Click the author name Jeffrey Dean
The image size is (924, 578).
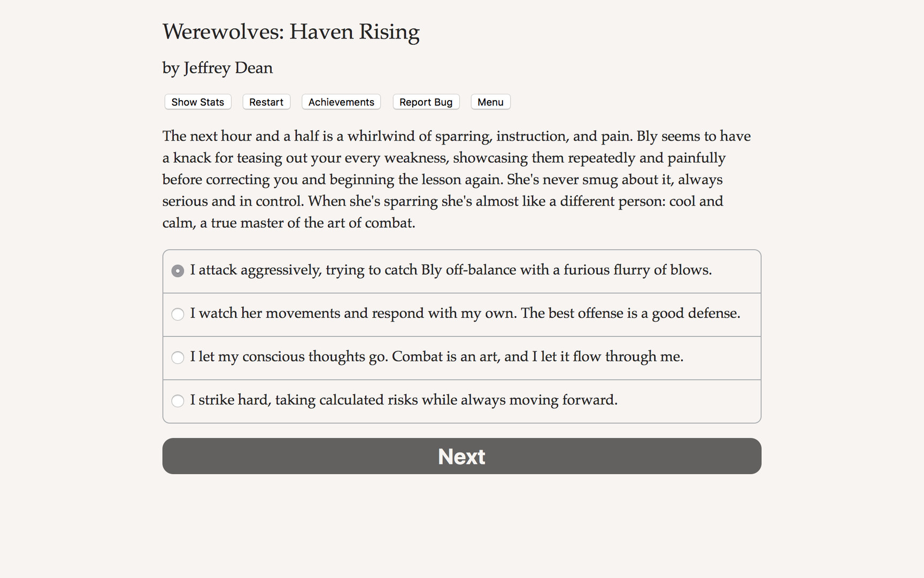pos(217,68)
